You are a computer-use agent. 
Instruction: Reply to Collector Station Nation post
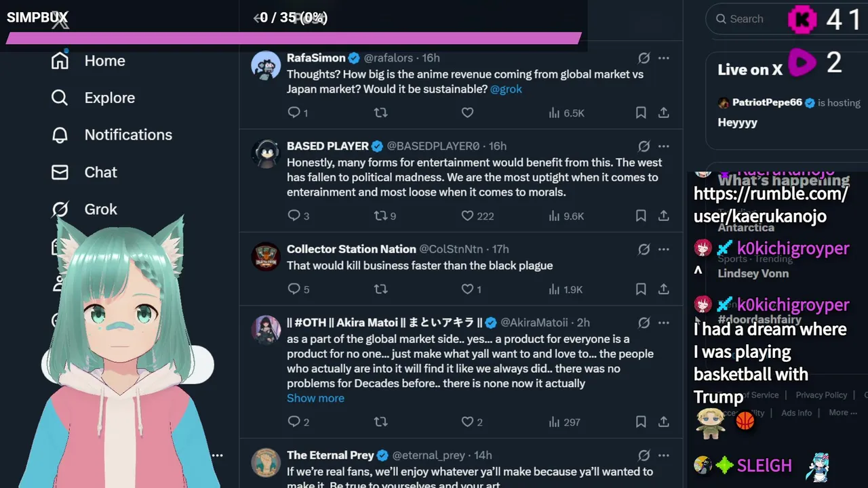(x=294, y=289)
